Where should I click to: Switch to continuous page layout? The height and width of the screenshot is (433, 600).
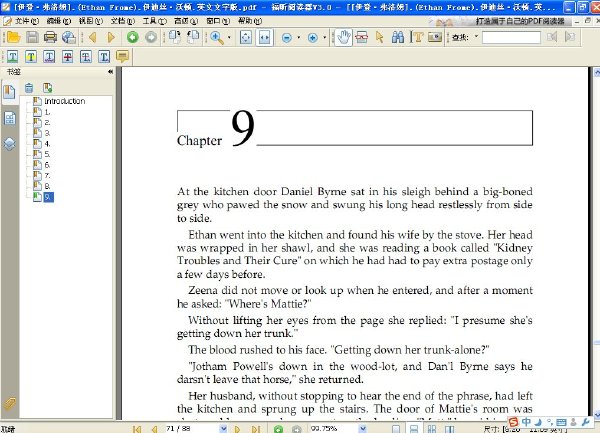tap(414, 429)
